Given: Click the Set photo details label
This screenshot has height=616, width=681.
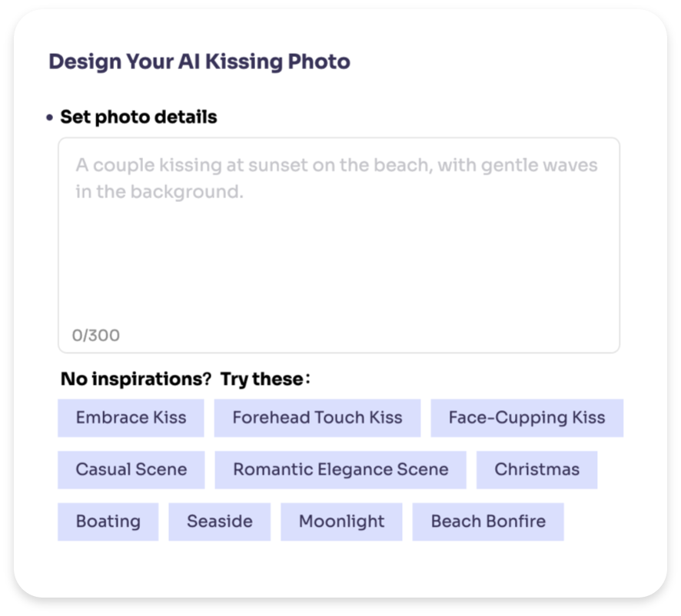Looking at the screenshot, I should coord(138,118).
